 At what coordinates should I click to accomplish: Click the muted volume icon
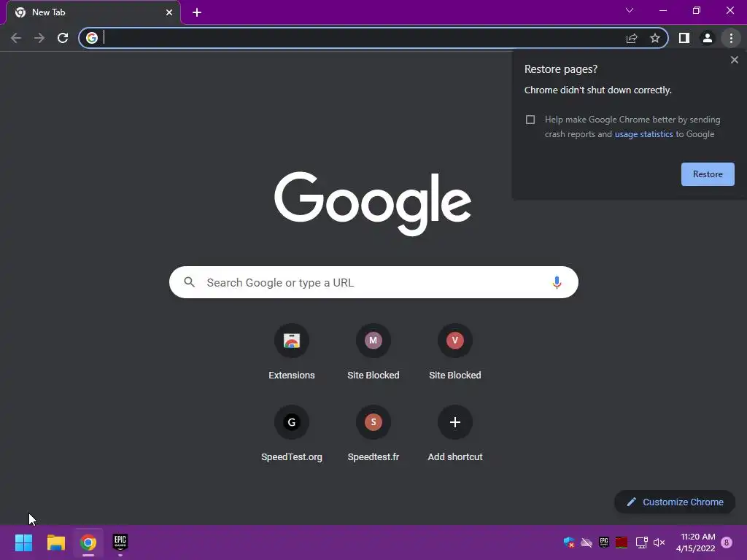tap(659, 542)
